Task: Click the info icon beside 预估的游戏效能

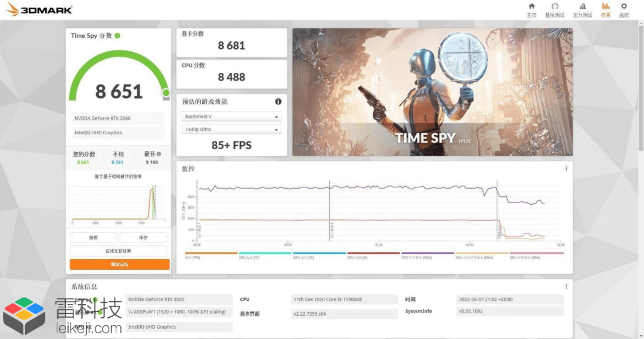Action: click(278, 101)
